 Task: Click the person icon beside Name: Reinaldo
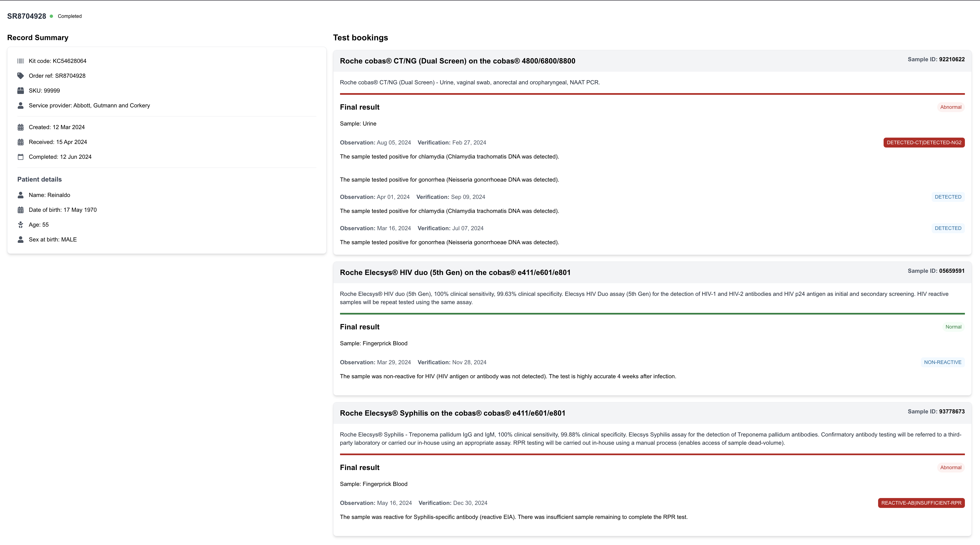[x=21, y=195]
